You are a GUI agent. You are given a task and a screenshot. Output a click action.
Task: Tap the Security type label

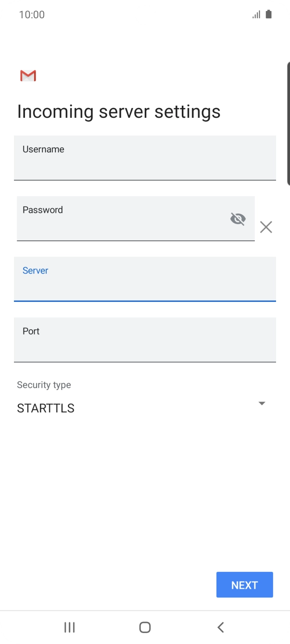[44, 384]
